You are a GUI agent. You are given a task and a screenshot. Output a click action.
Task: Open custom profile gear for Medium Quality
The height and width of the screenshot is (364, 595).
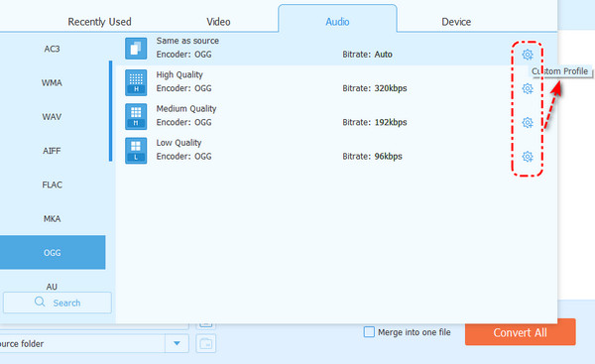click(528, 123)
